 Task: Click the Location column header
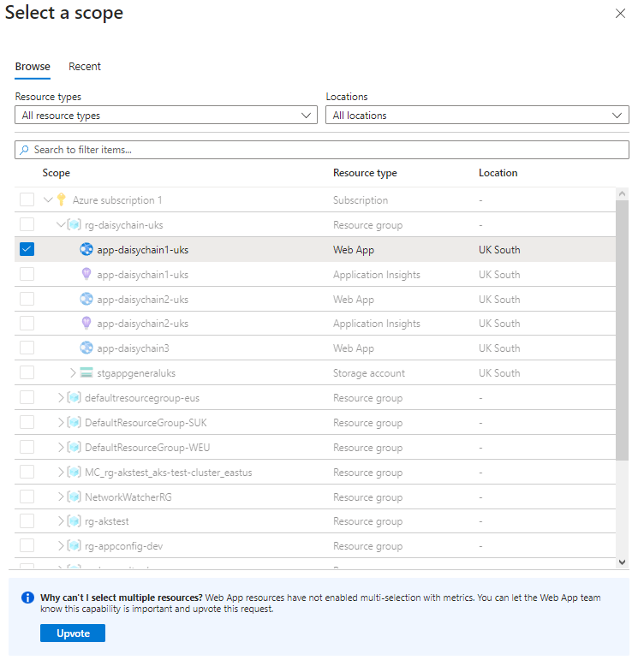click(498, 173)
